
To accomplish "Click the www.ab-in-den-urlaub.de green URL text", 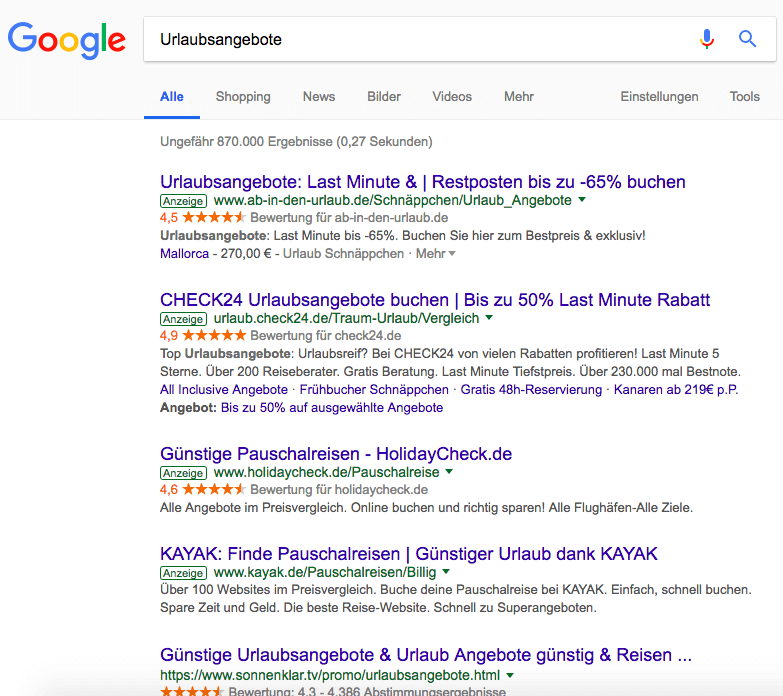I will (x=392, y=200).
